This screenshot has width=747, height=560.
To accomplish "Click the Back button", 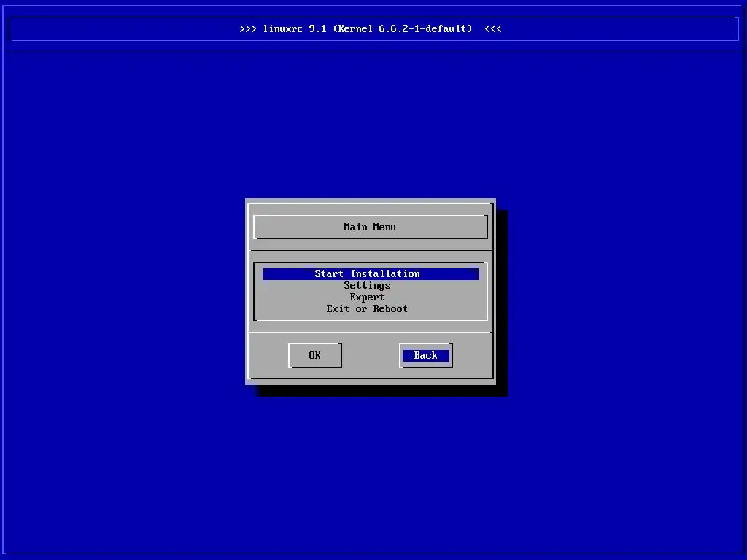I will [x=426, y=355].
